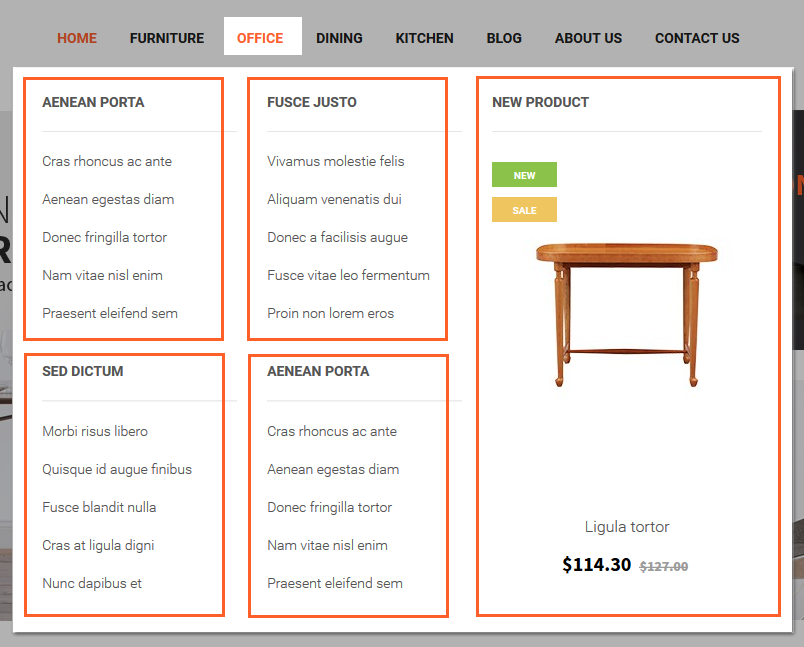Open the HOME menu item
This screenshot has height=647, width=804.
pos(77,38)
